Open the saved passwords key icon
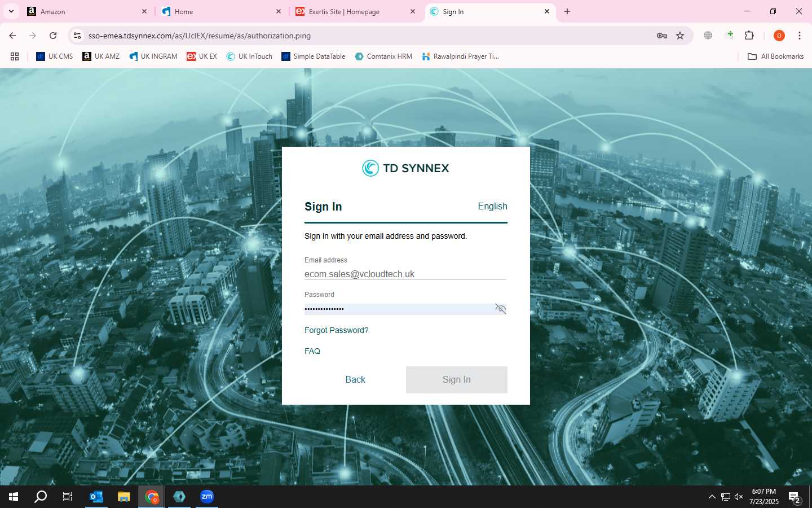This screenshot has height=508, width=812. (x=662, y=36)
